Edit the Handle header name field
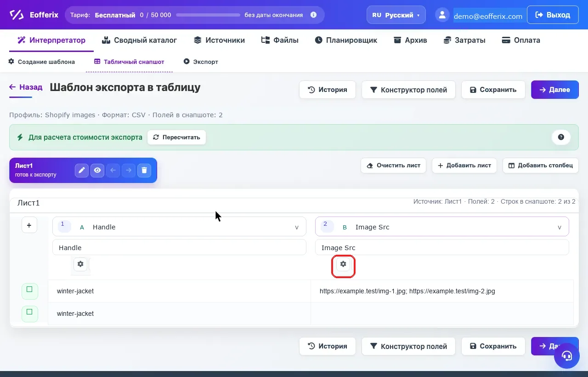This screenshot has width=588, height=377. coord(179,247)
